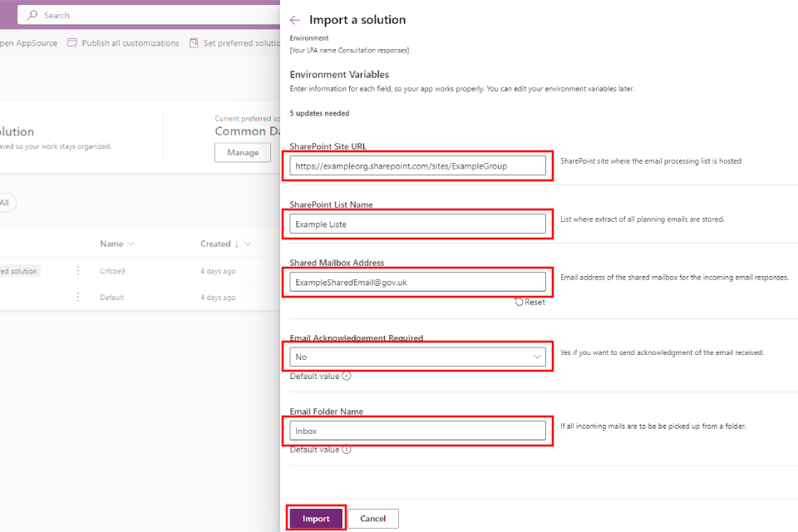This screenshot has height=532, width=798.
Task: Click the Email Folder Name field
Action: click(x=418, y=431)
